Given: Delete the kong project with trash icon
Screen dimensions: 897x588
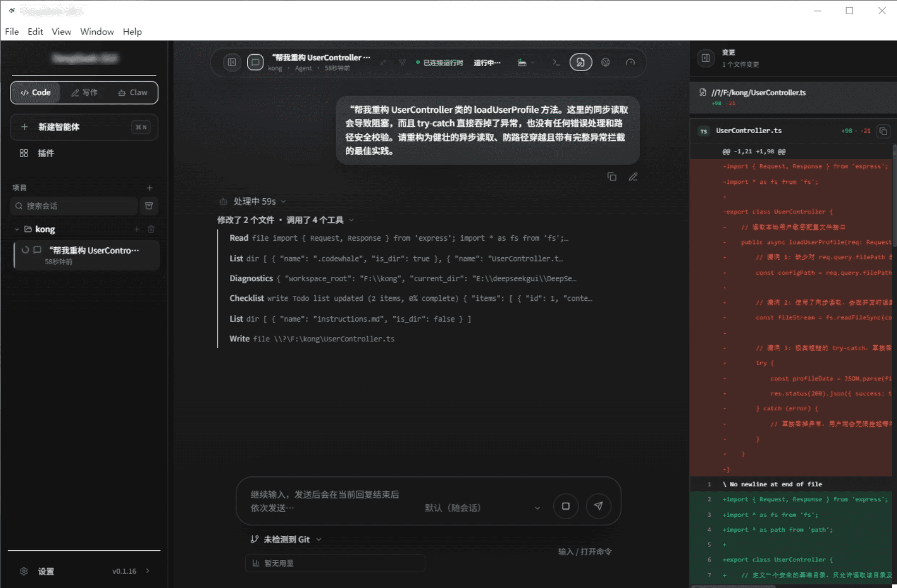Looking at the screenshot, I should tap(151, 229).
